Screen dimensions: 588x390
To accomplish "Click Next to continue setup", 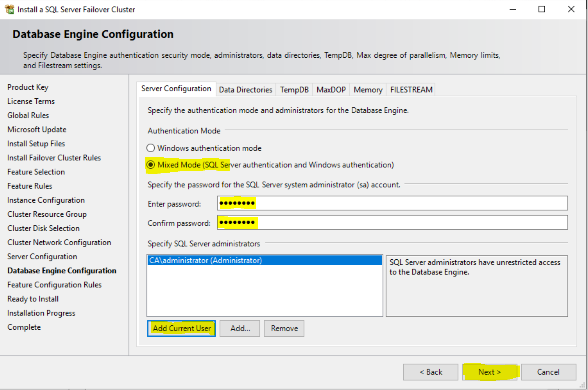I will pos(489,372).
